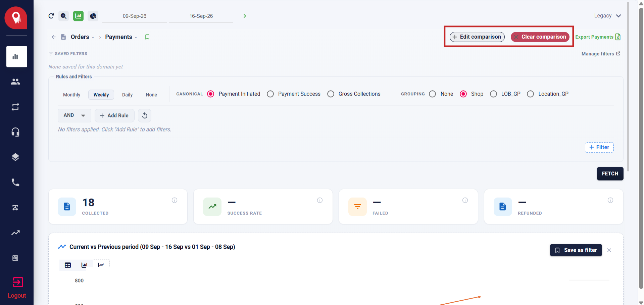Go back with the left arrow icon
644x305 pixels.
click(54, 37)
